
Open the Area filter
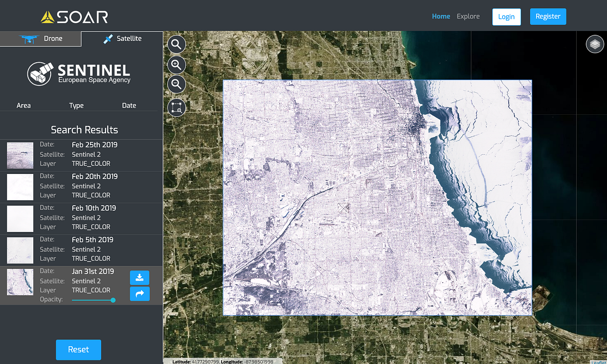(x=24, y=105)
